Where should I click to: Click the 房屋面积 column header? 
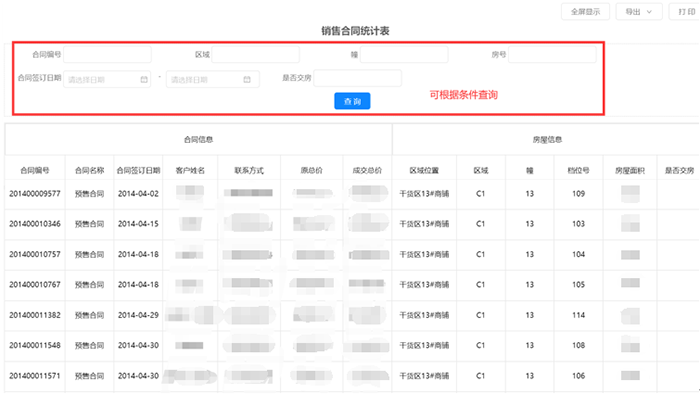(x=630, y=170)
